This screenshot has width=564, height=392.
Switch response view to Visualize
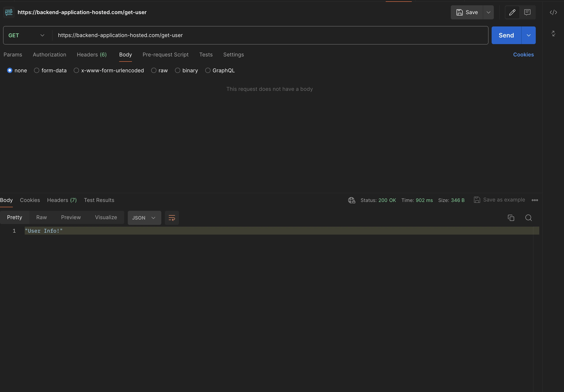[x=106, y=217]
